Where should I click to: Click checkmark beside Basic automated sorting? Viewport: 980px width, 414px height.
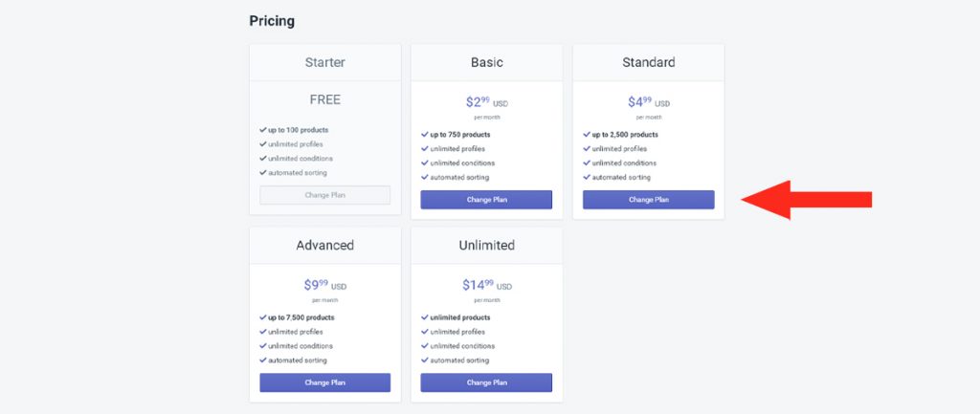pos(424,177)
